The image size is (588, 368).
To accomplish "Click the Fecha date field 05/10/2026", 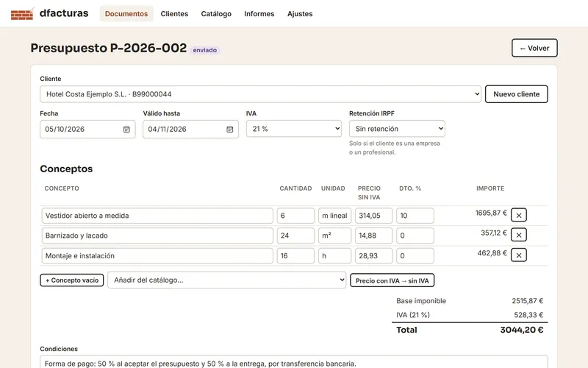I will click(x=87, y=130).
